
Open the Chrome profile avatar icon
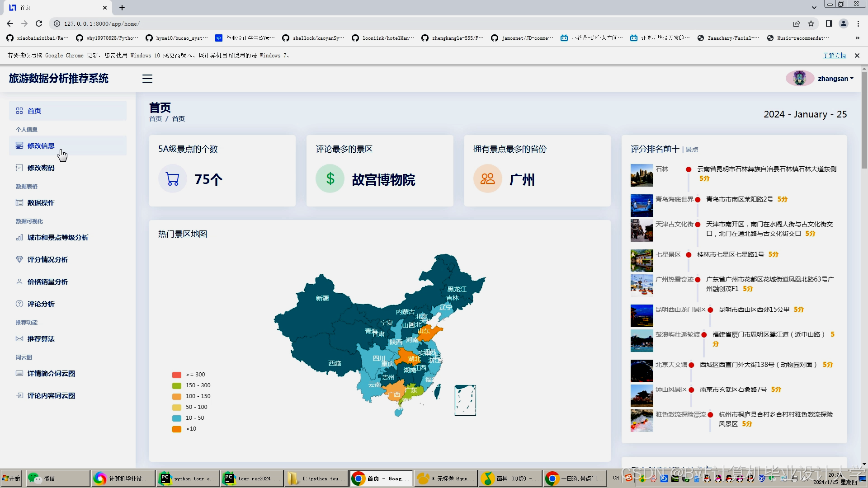(843, 23)
